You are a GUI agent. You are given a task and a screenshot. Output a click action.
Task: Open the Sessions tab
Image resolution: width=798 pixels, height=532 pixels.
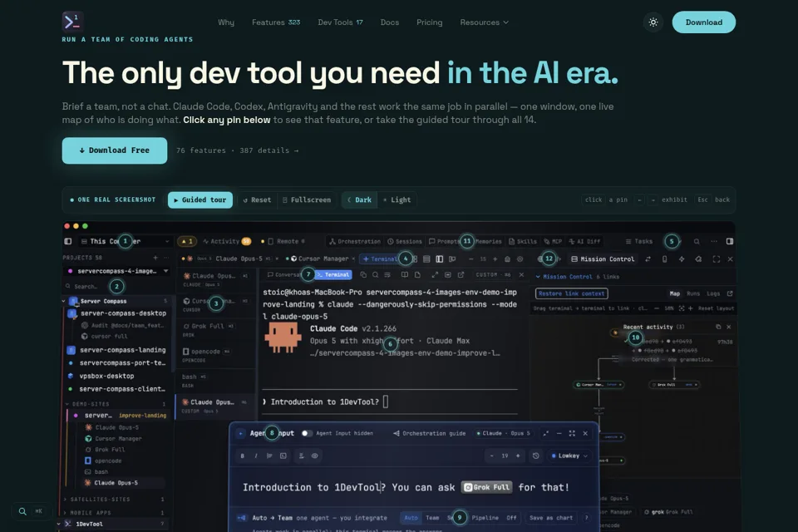(x=405, y=241)
